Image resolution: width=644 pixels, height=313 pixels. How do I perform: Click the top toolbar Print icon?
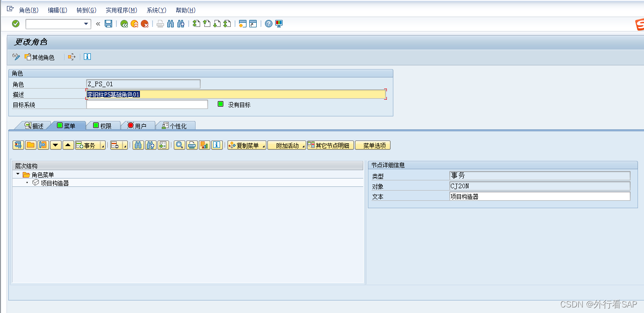pyautogui.click(x=160, y=24)
